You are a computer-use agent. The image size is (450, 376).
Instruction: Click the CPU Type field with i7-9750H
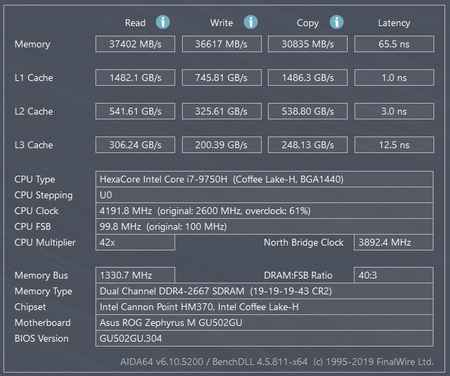click(264, 179)
